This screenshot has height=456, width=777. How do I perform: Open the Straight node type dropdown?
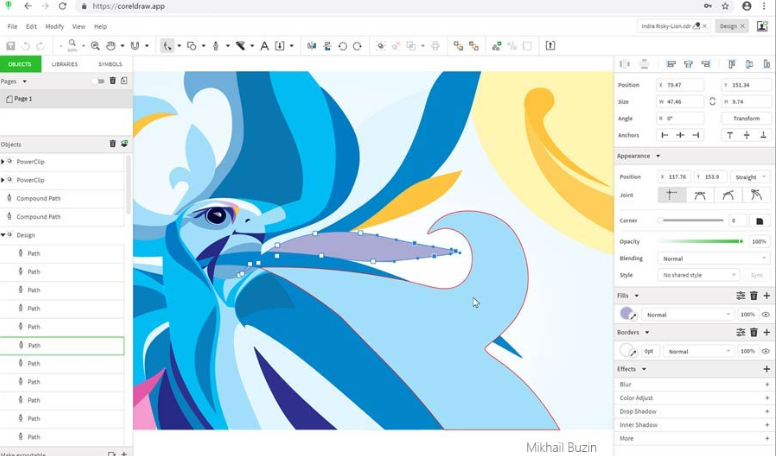751,177
